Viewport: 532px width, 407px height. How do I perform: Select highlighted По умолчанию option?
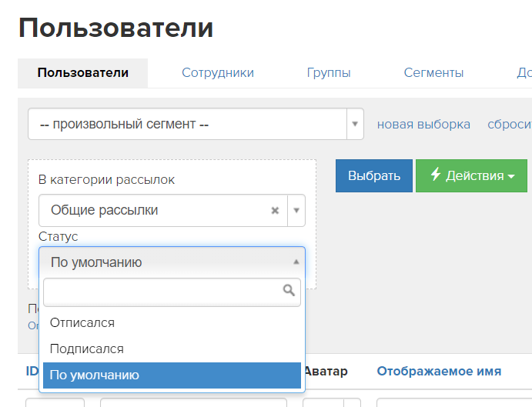click(x=172, y=375)
